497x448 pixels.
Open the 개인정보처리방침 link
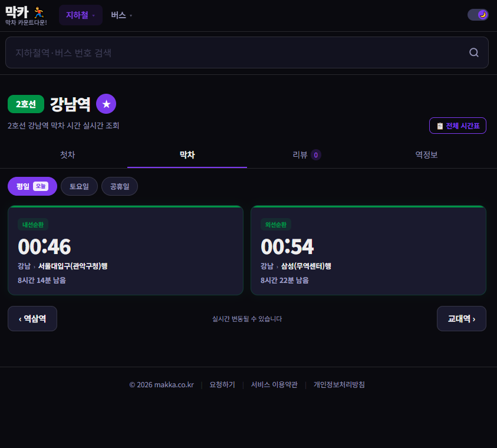point(339,385)
